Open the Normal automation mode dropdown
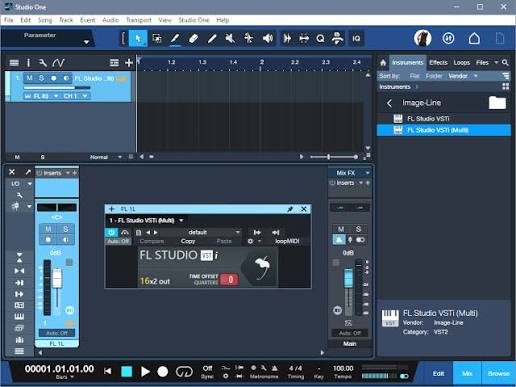The width and height of the screenshot is (516, 387). [119, 157]
